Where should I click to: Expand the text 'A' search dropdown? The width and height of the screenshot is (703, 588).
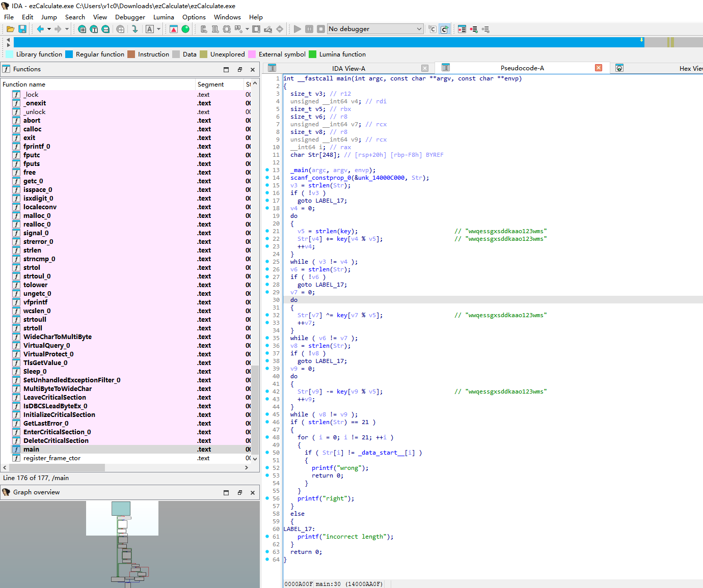pos(158,29)
